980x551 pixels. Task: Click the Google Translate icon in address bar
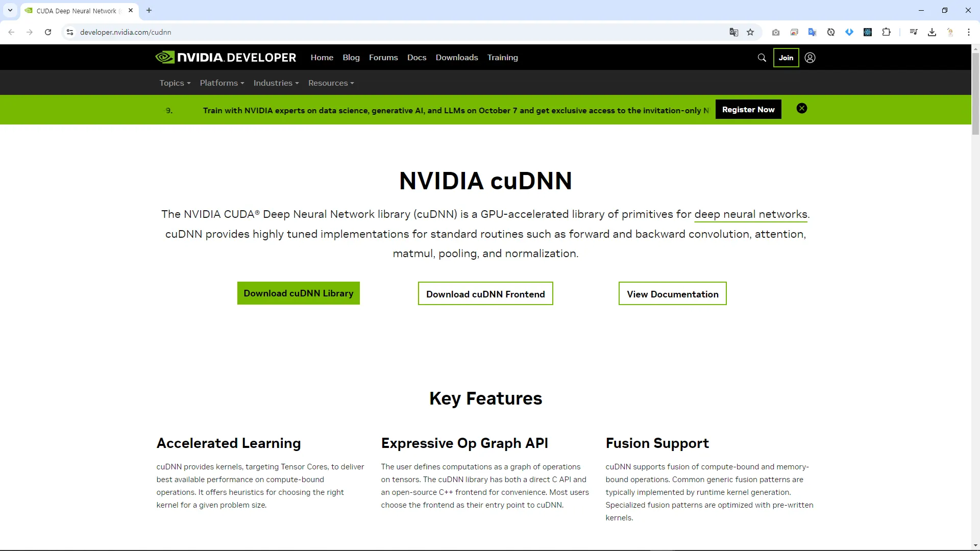click(x=733, y=32)
